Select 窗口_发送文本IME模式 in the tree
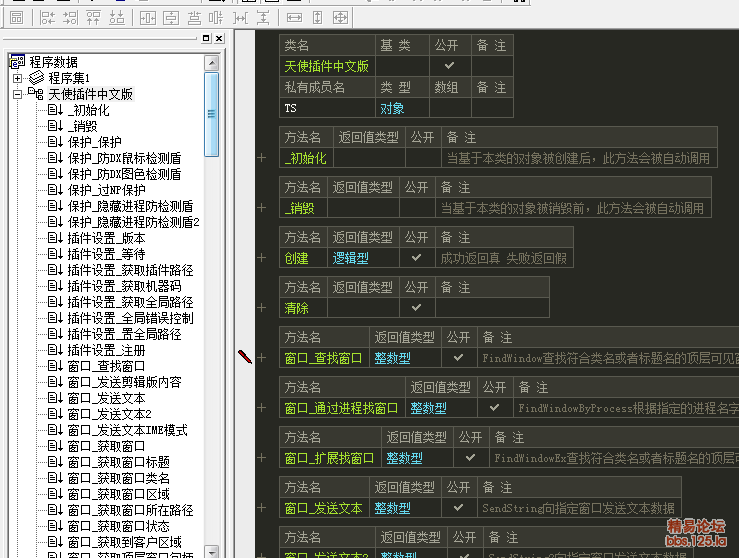 (x=127, y=430)
